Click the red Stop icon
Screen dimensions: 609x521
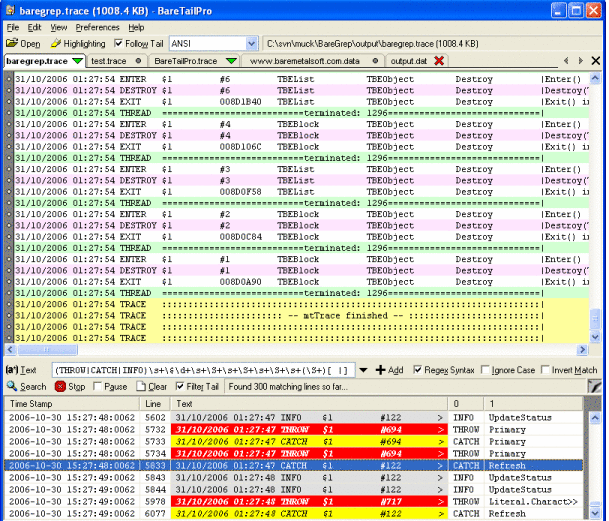(60, 387)
